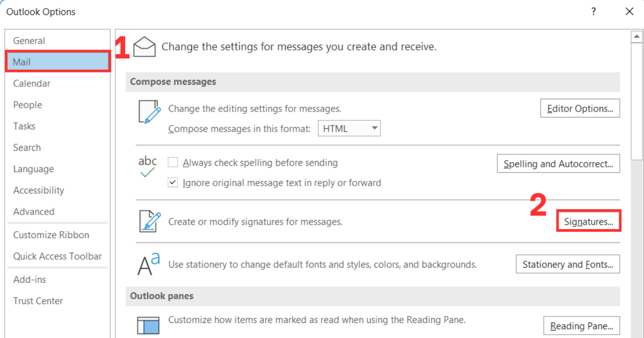Select the Calendar category in sidebar
This screenshot has width=644, height=338.
(32, 84)
